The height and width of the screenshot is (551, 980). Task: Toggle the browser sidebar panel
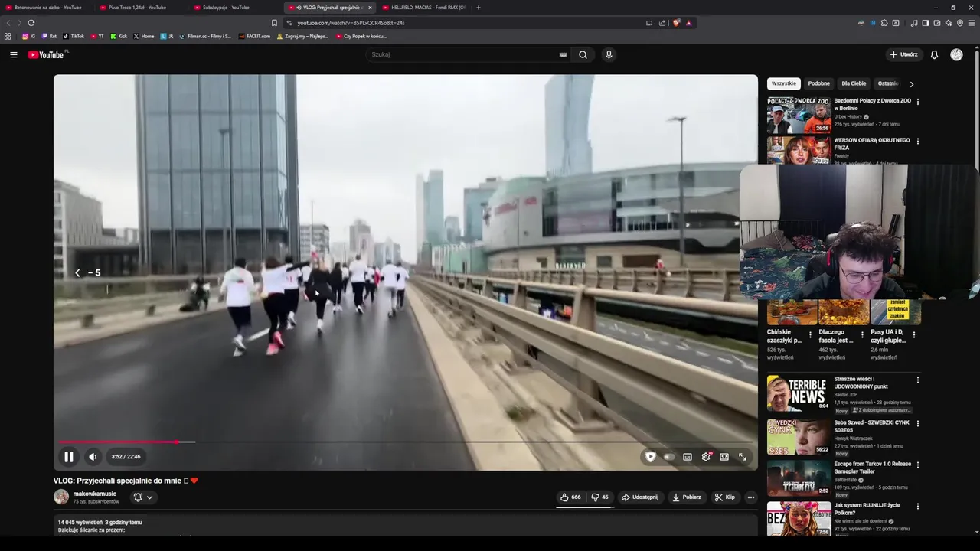pos(925,23)
